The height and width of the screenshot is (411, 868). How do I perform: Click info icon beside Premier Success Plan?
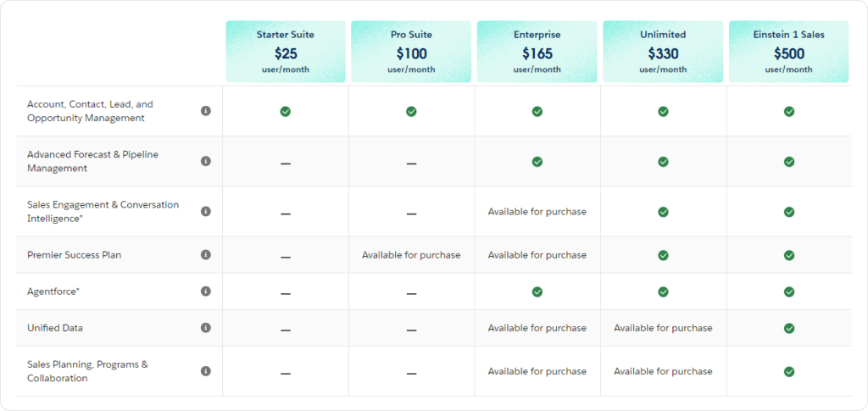tap(206, 254)
